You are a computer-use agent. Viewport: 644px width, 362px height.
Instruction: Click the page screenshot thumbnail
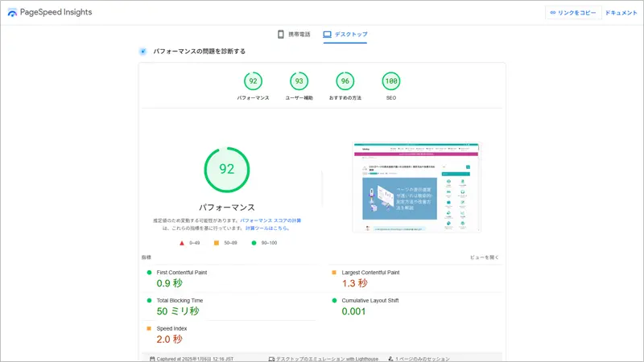[416, 187]
